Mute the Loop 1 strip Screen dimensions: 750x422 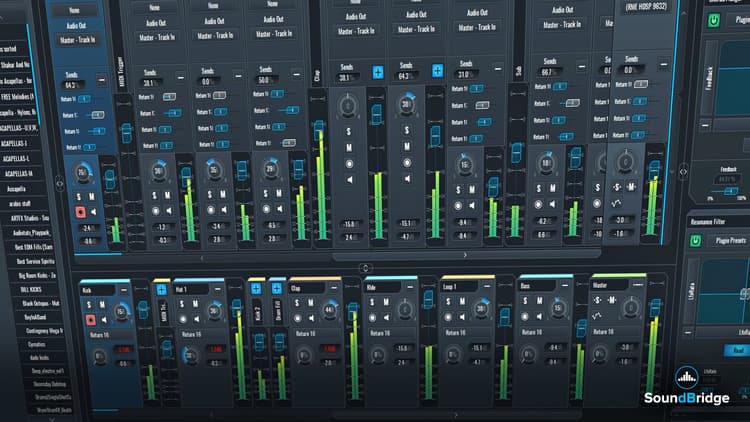462,301
